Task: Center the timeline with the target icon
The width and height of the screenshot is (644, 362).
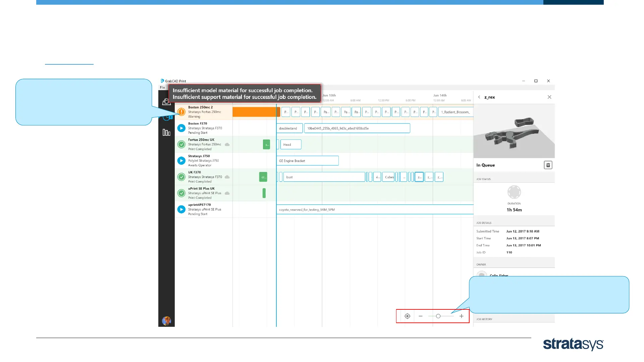Action: (x=407, y=316)
